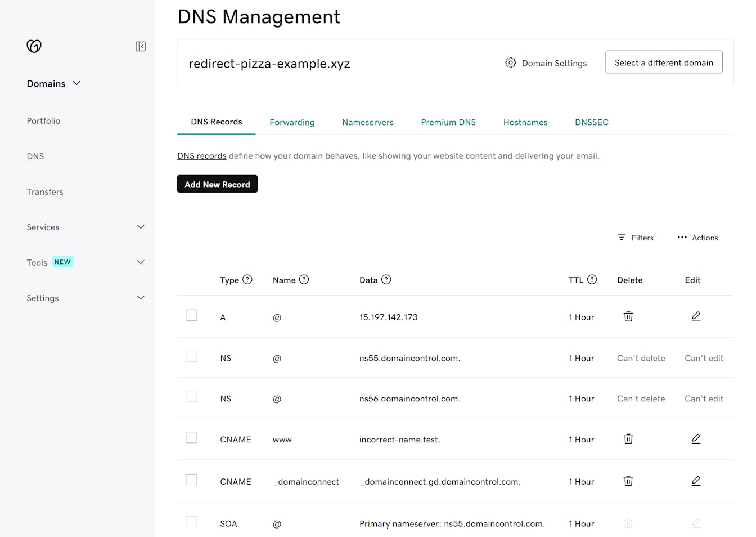
Task: Click the help icon next to TTL
Action: 592,279
